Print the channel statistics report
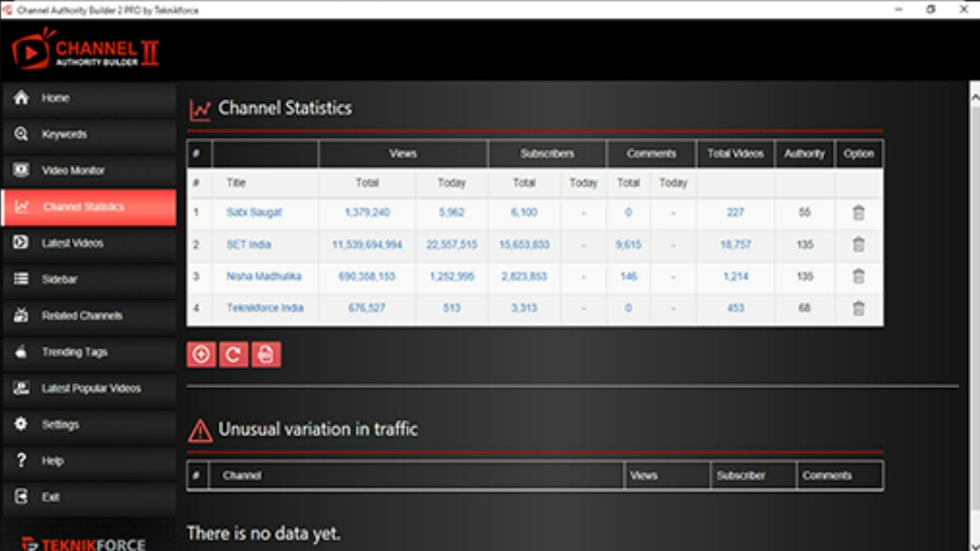The width and height of the screenshot is (980, 551). coord(266,354)
